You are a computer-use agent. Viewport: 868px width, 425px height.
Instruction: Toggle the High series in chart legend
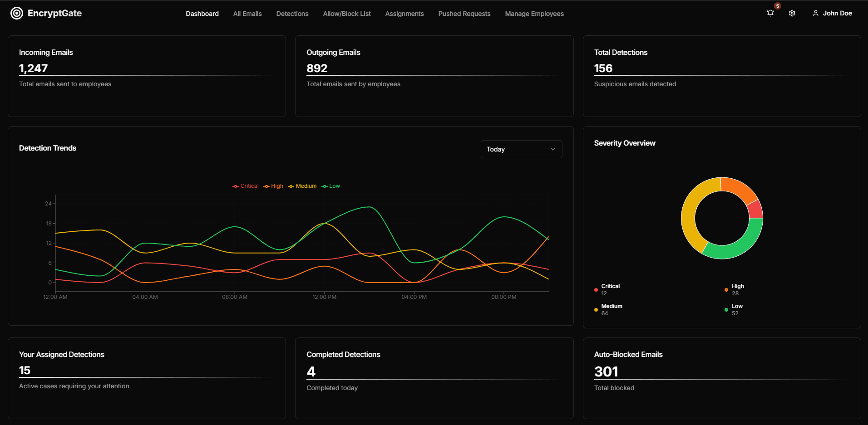pos(273,186)
